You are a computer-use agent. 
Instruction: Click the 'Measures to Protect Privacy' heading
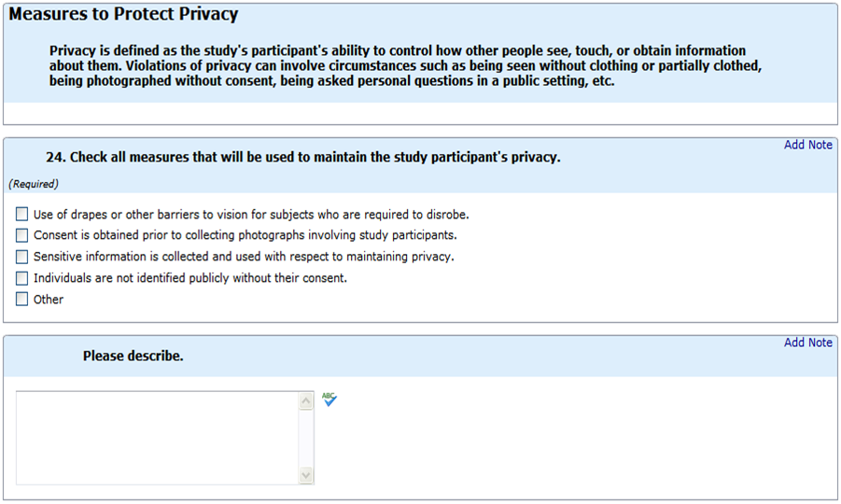pos(123,15)
